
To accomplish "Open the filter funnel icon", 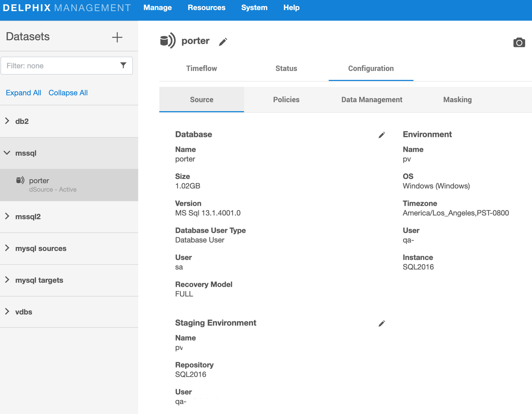I will point(123,65).
